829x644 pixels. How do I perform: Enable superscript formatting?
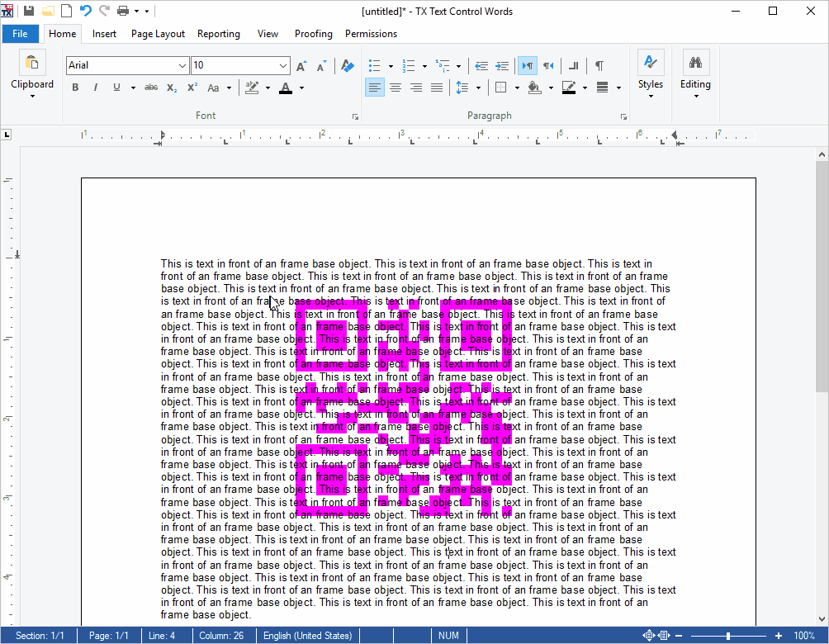click(191, 88)
